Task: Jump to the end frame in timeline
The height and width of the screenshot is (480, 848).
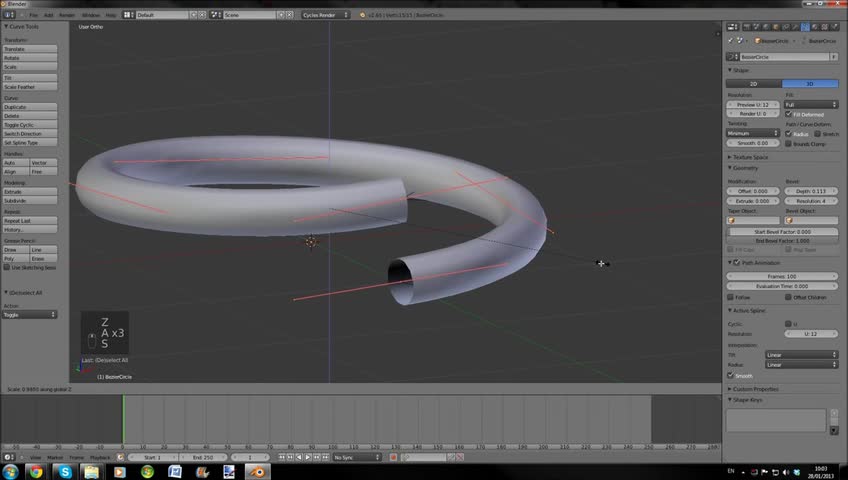Action: pos(325,457)
